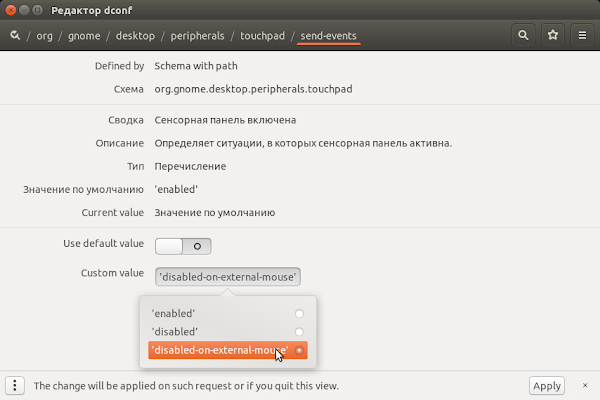Screen dimensions: 600x400
Task: Open search with the magnifier icon
Action: [523, 35]
